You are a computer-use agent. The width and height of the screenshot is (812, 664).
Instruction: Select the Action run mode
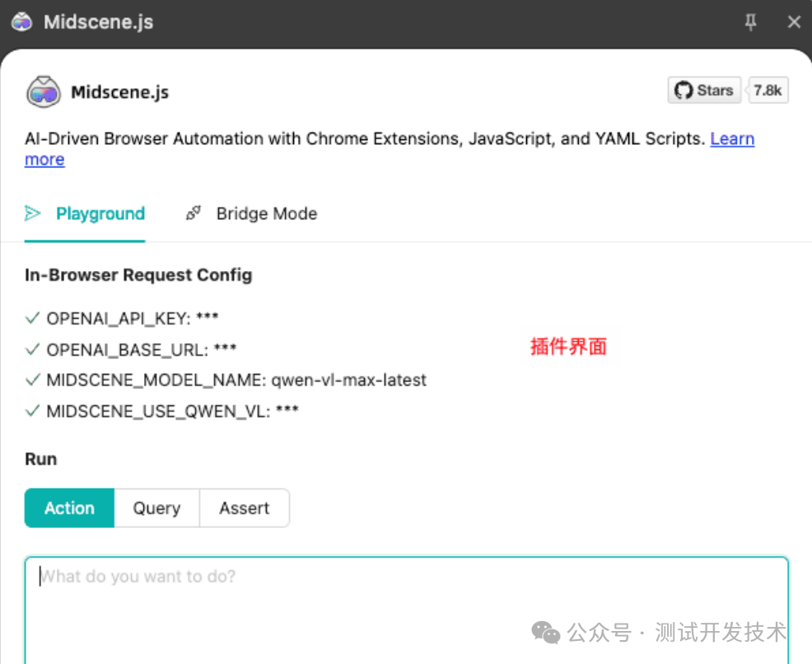tap(69, 508)
